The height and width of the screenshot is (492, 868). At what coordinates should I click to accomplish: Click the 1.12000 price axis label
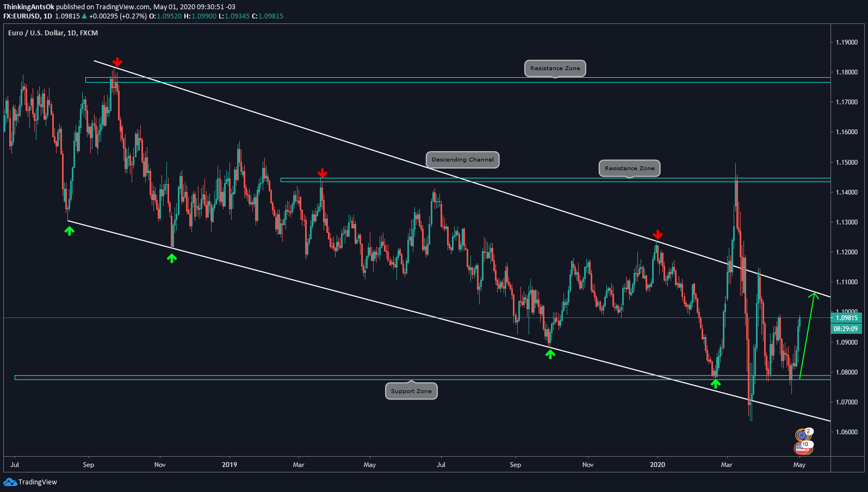click(x=847, y=252)
